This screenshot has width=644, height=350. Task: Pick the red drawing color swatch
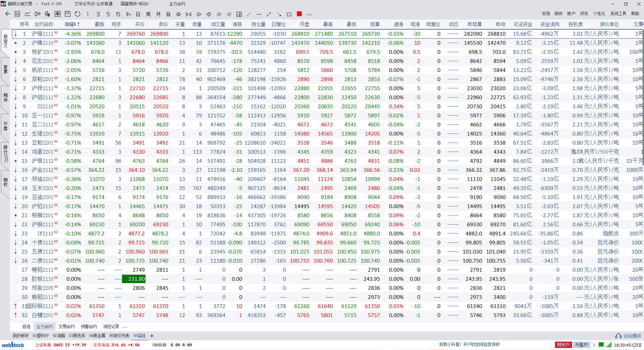299,14
